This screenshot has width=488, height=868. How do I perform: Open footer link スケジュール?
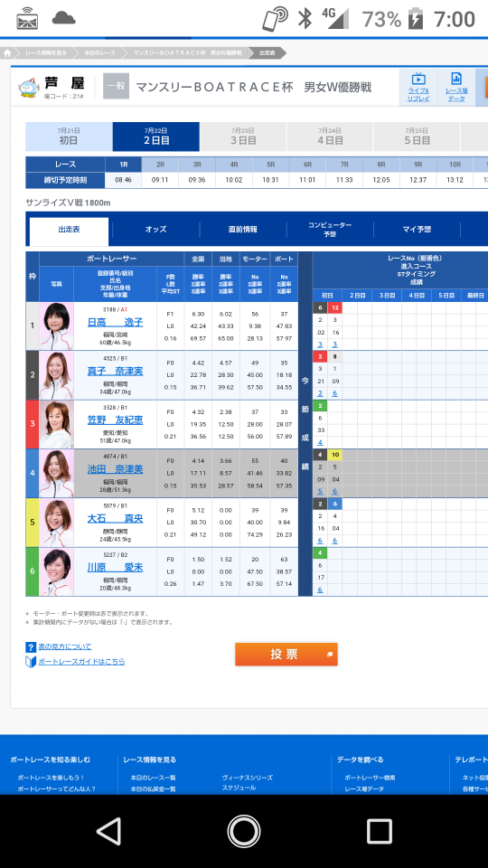[239, 788]
